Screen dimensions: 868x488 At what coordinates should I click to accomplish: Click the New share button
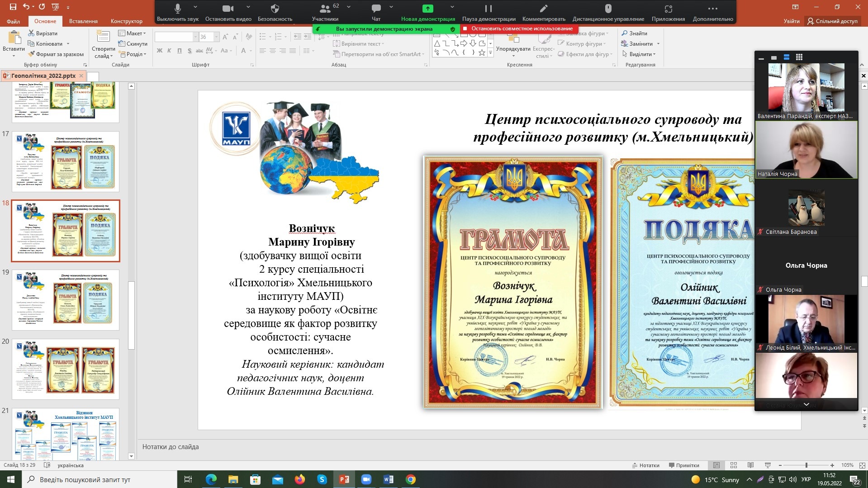pyautogui.click(x=427, y=9)
